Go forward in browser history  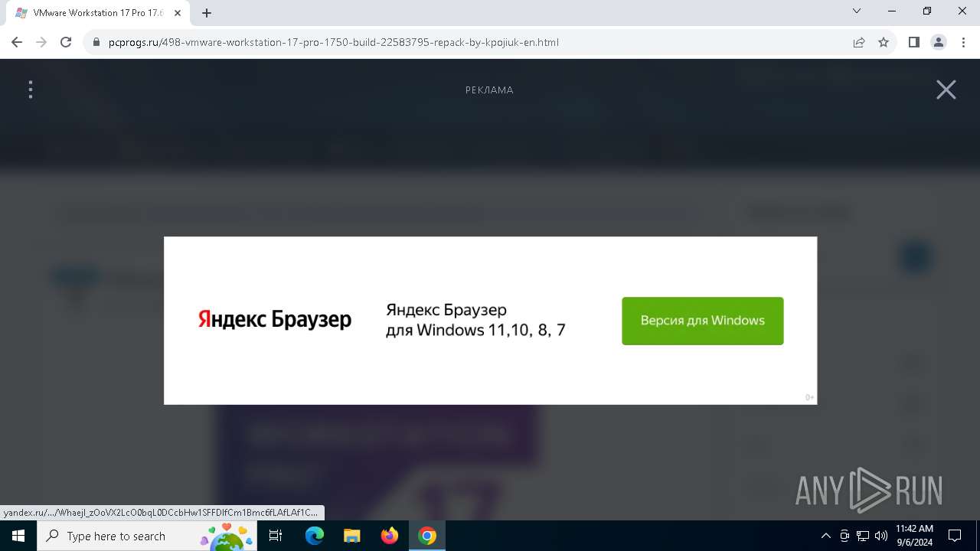click(x=41, y=42)
